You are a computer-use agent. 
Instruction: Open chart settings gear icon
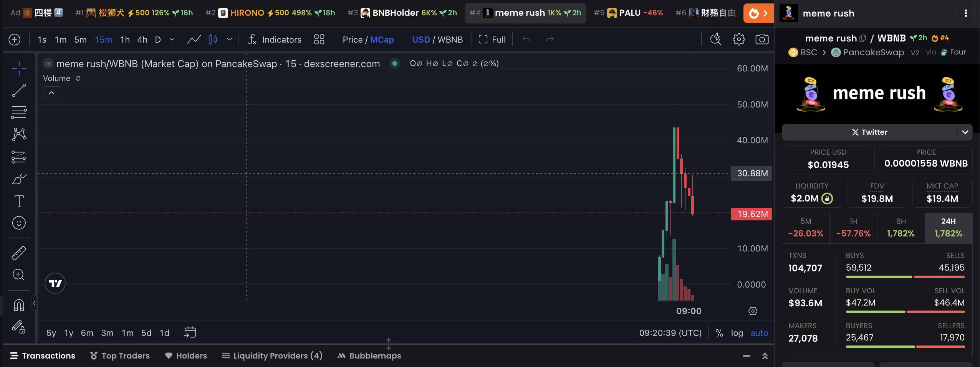tap(739, 40)
